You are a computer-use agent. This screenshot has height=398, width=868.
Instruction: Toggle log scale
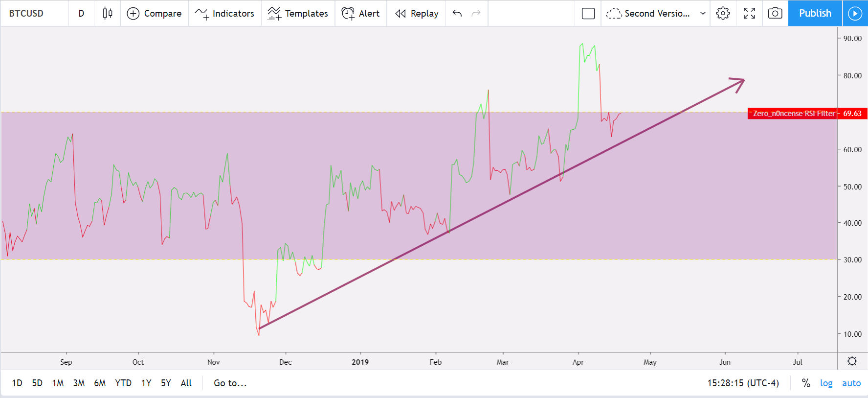[826, 383]
